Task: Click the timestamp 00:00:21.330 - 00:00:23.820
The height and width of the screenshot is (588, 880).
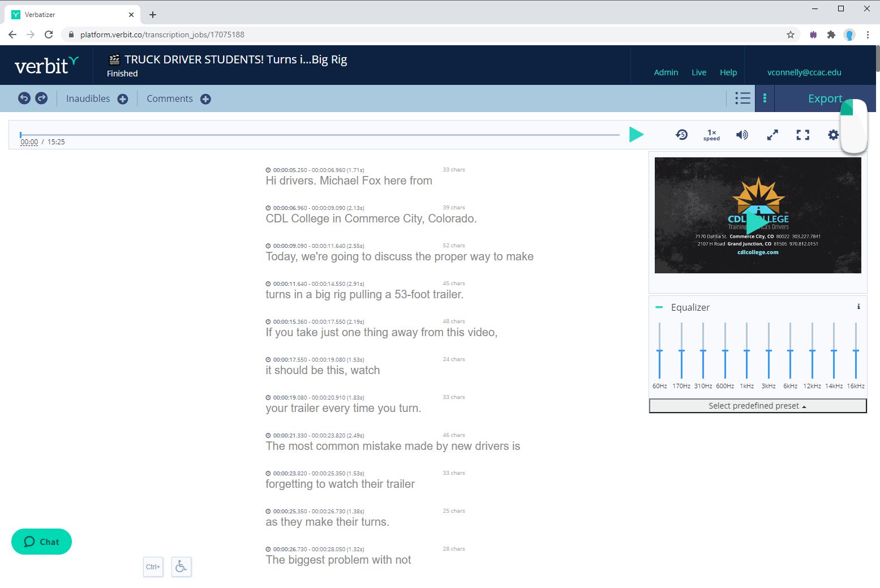Action: coord(315,435)
